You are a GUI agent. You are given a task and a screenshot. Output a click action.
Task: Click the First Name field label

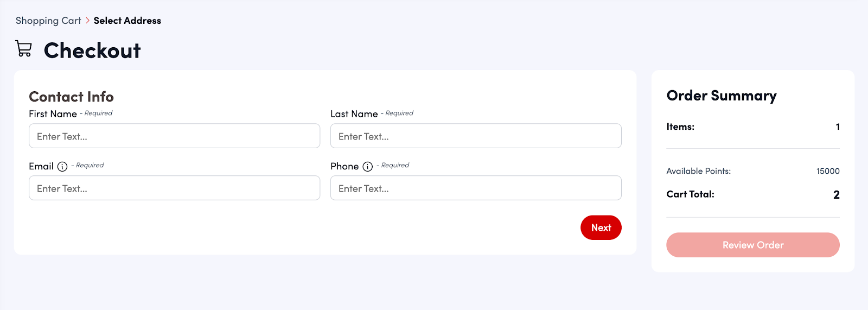tap(53, 114)
